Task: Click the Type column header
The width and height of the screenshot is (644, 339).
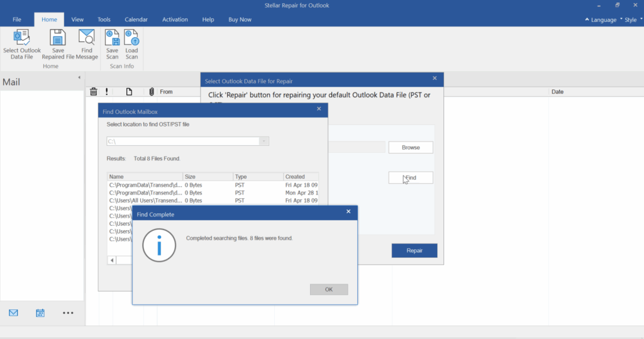Action: point(258,177)
